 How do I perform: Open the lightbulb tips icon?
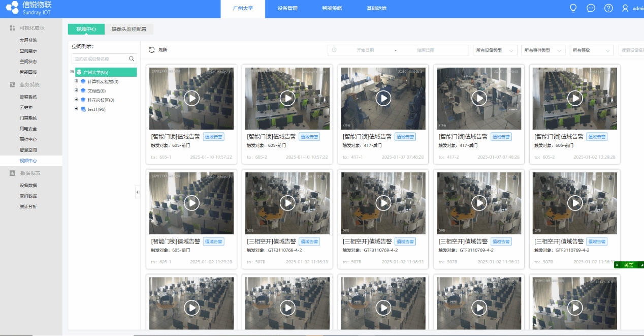tap(573, 8)
